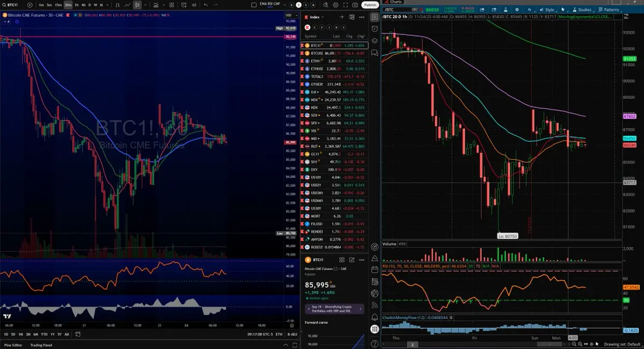Open Drawing set: Default selector
644x349 pixels.
[623, 344]
